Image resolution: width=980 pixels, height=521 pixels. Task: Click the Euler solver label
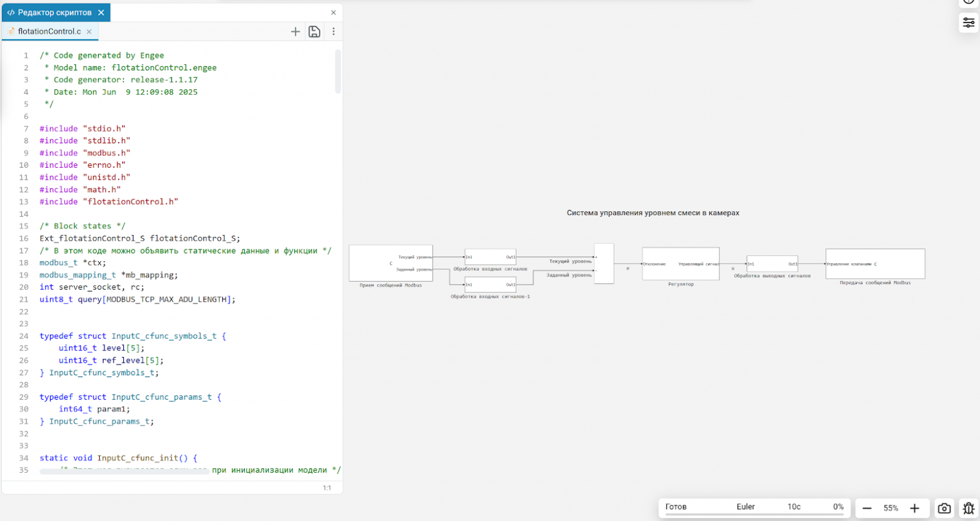(x=746, y=507)
